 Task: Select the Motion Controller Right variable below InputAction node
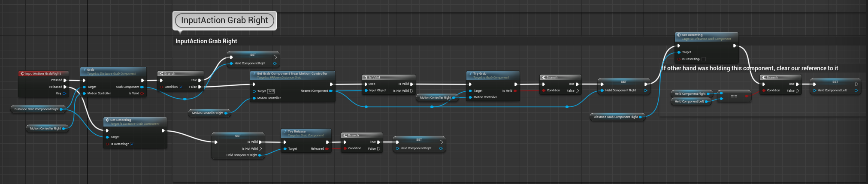pos(47,128)
